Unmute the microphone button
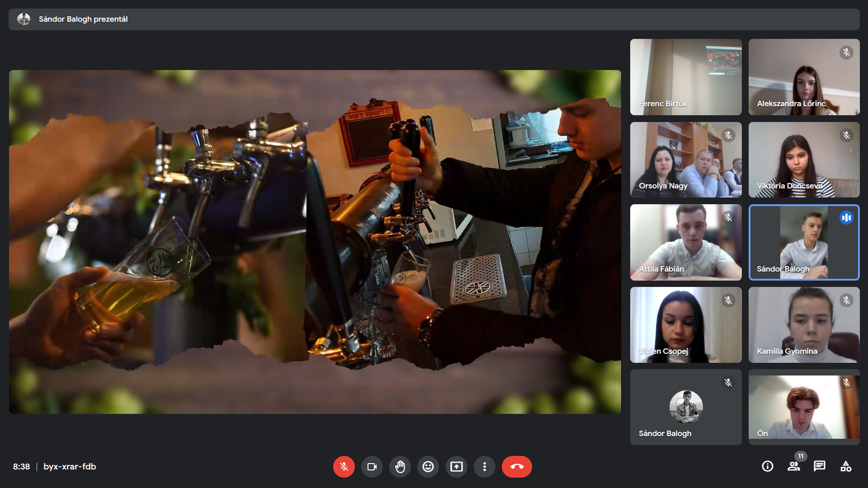This screenshot has height=488, width=868. point(344,467)
